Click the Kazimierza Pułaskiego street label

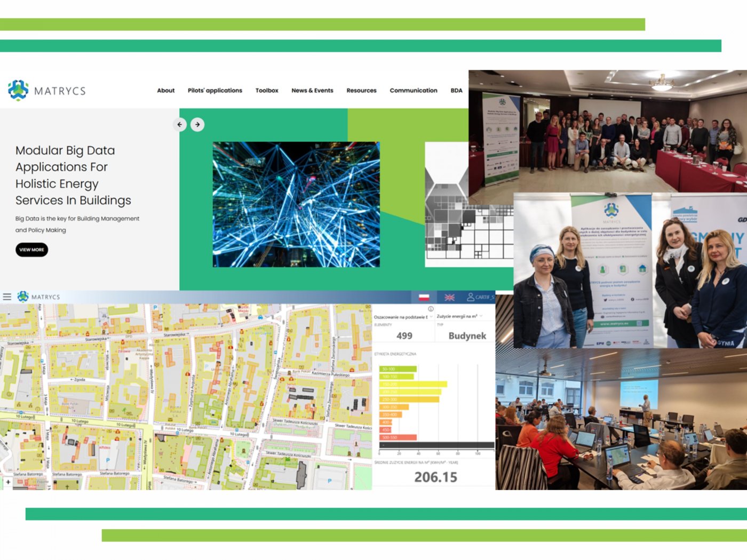[x=330, y=374]
